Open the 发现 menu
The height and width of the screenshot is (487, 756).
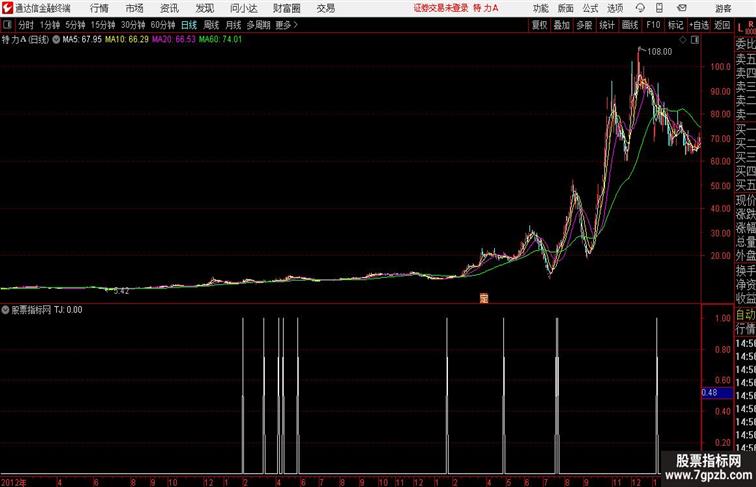pyautogui.click(x=204, y=8)
